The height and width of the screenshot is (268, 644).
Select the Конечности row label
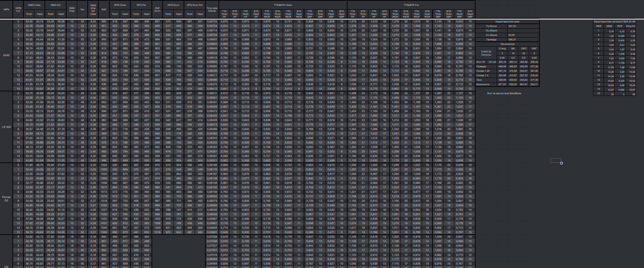(483, 85)
